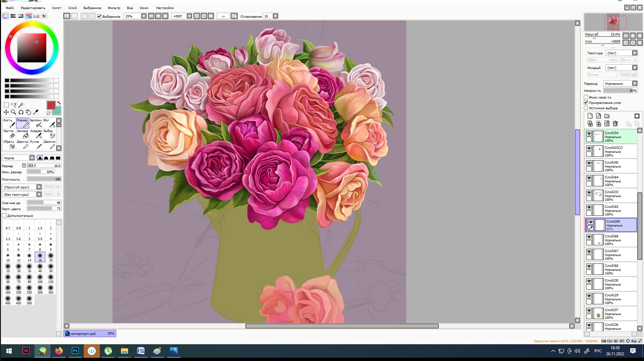The height and width of the screenshot is (361, 644).
Task: Clear the layer with eraser icon
Action: coord(607,124)
